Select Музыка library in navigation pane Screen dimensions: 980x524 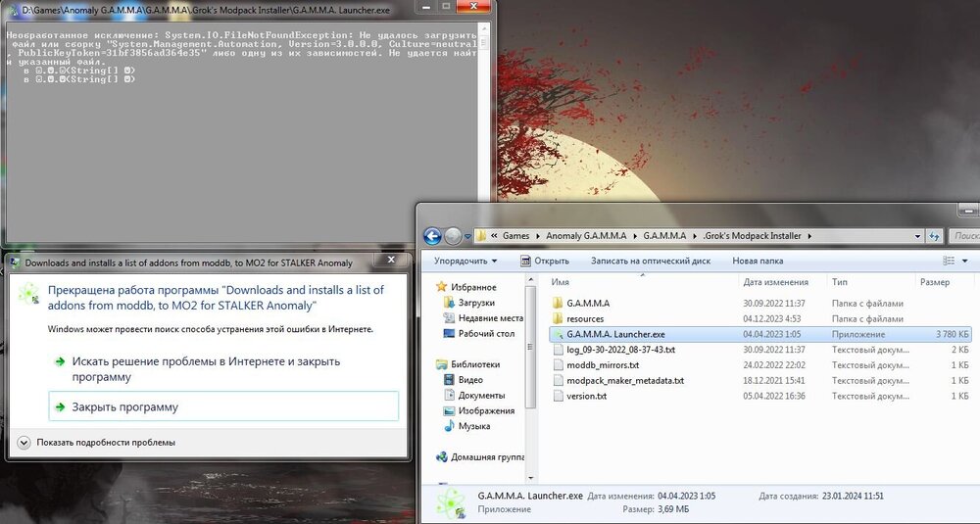coord(473,426)
